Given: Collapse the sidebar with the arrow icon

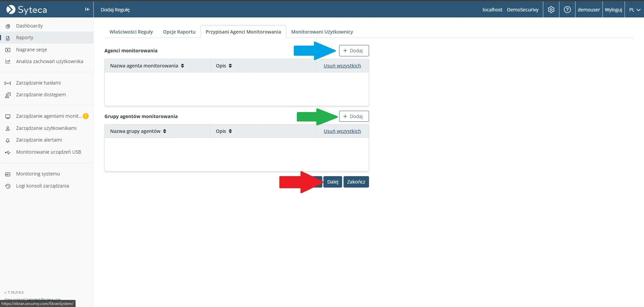Looking at the screenshot, I should coord(87,9).
